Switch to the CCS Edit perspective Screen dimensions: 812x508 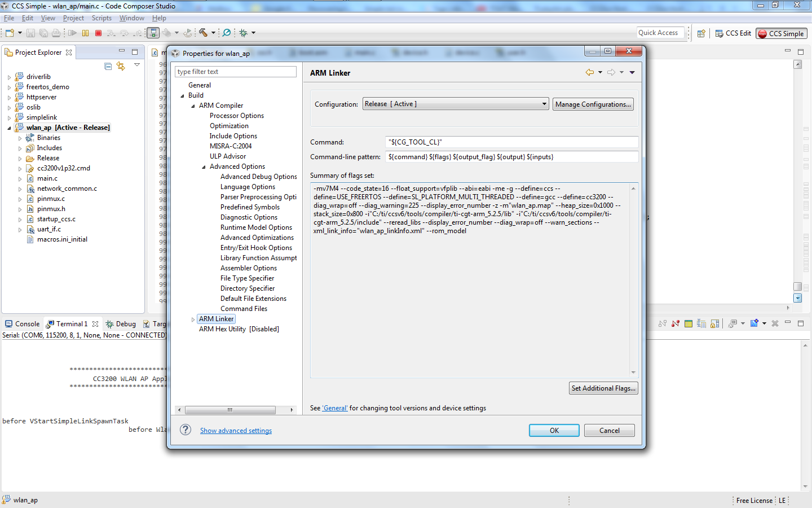pyautogui.click(x=733, y=33)
